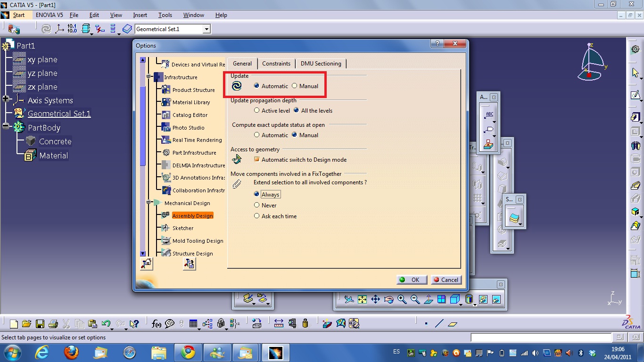The image size is (644, 362).
Task: Click the Measure Between ruler icon
Action: click(279, 323)
